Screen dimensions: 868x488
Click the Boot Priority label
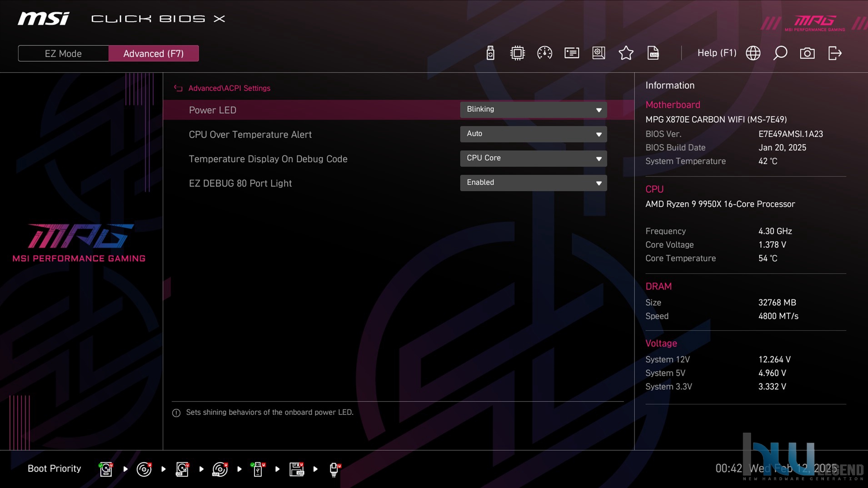coord(54,468)
